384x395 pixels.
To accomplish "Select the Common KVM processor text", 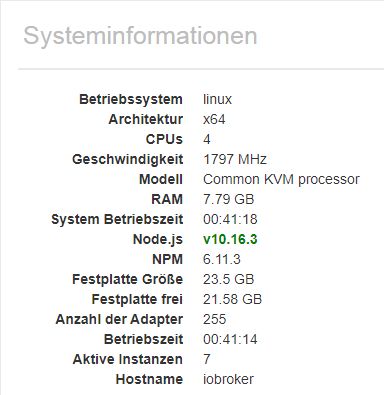I will click(281, 179).
